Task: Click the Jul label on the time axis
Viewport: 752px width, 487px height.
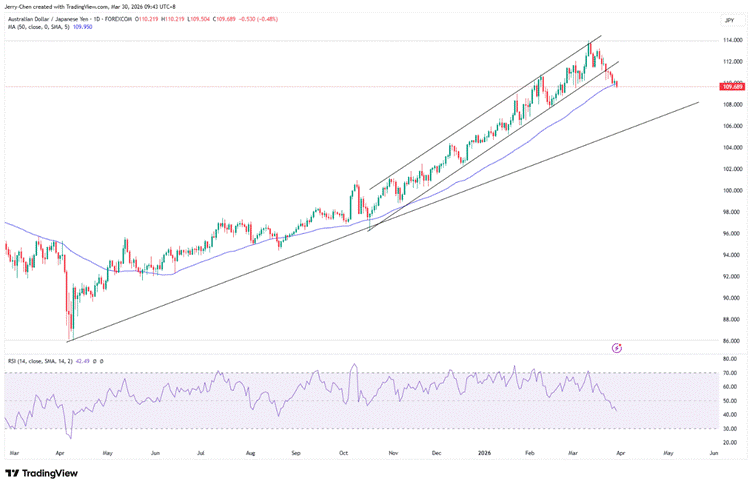Action: tap(201, 453)
